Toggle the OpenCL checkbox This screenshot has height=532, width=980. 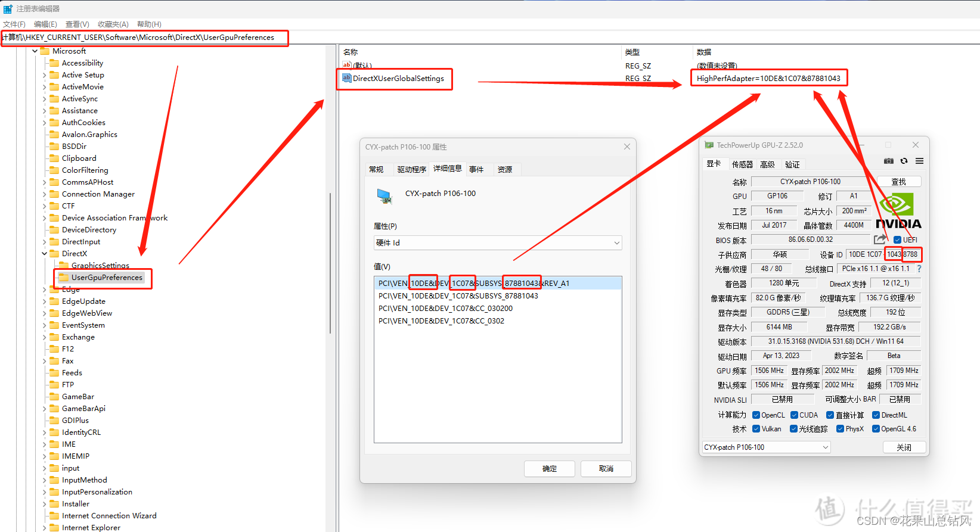coord(756,415)
